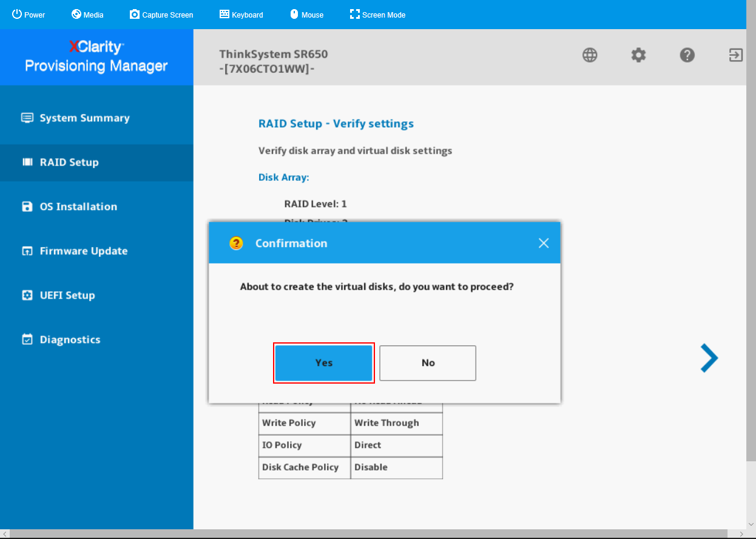Open Diagnostics in sidebar
Screen dimensions: 756x539
pyautogui.click(x=70, y=340)
